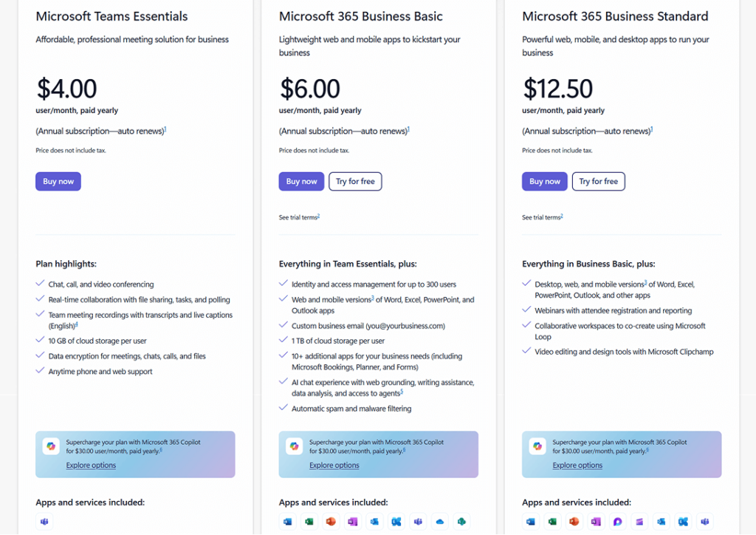756x535 pixels.
Task: Open See trial terms under Business Standard
Action: 541,218
